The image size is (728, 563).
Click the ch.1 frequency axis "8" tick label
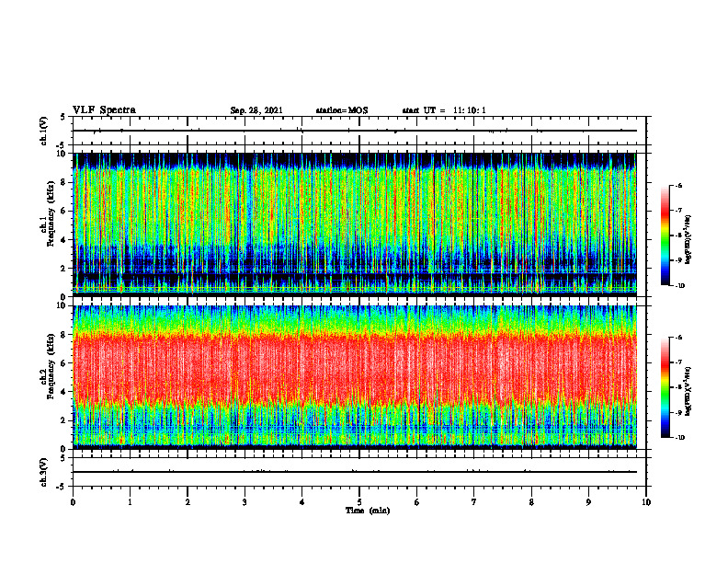[x=64, y=182]
